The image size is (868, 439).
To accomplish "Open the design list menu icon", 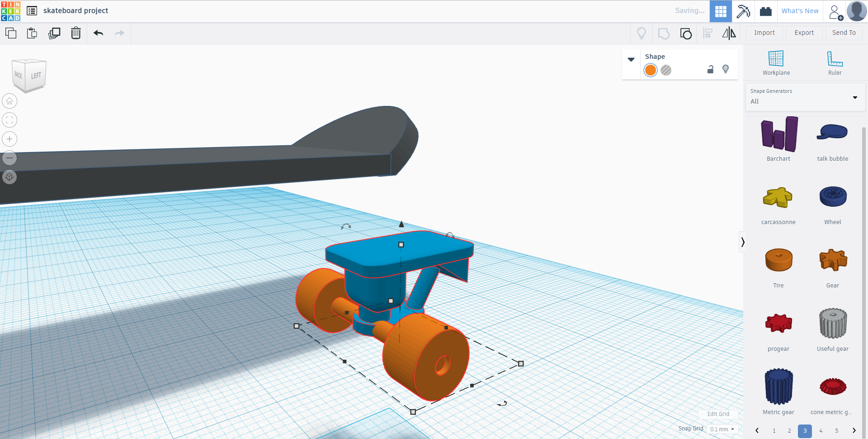I will [32, 11].
